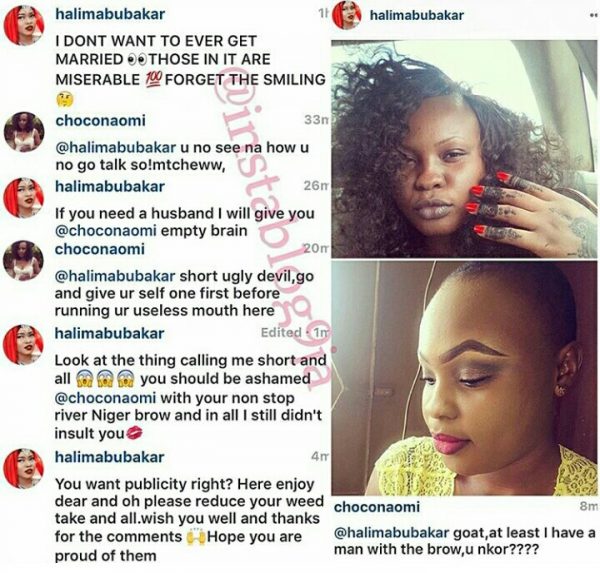Open halimabubakar avatar on the first comment

24,25
